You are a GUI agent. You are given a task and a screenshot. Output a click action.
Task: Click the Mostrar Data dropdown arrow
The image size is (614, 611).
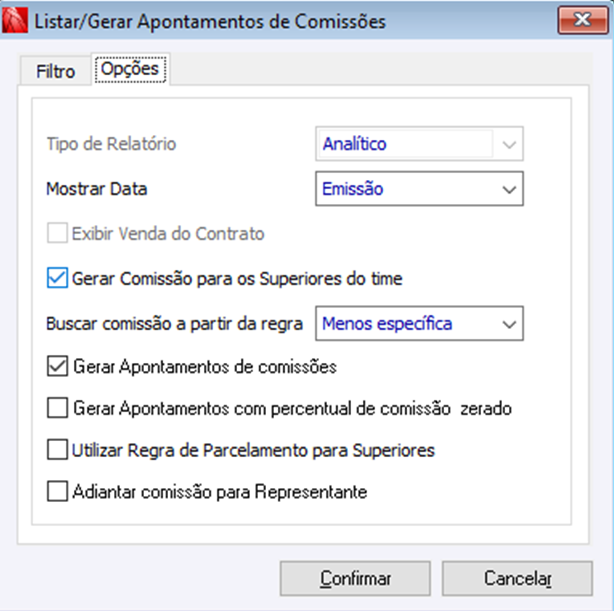click(x=510, y=188)
